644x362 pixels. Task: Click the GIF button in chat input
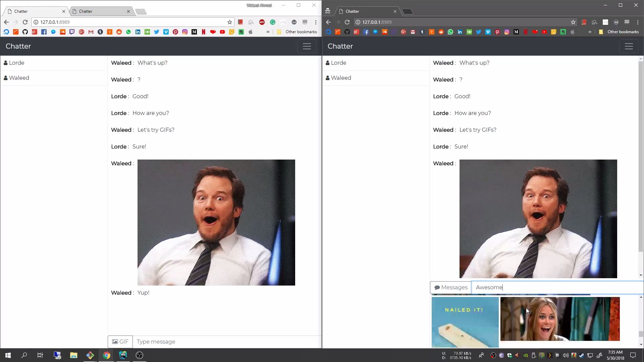tap(120, 342)
